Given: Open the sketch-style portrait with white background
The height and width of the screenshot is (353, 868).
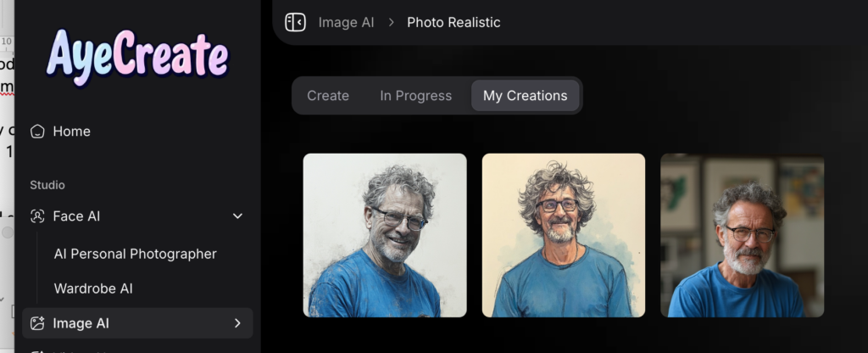Looking at the screenshot, I should (385, 235).
